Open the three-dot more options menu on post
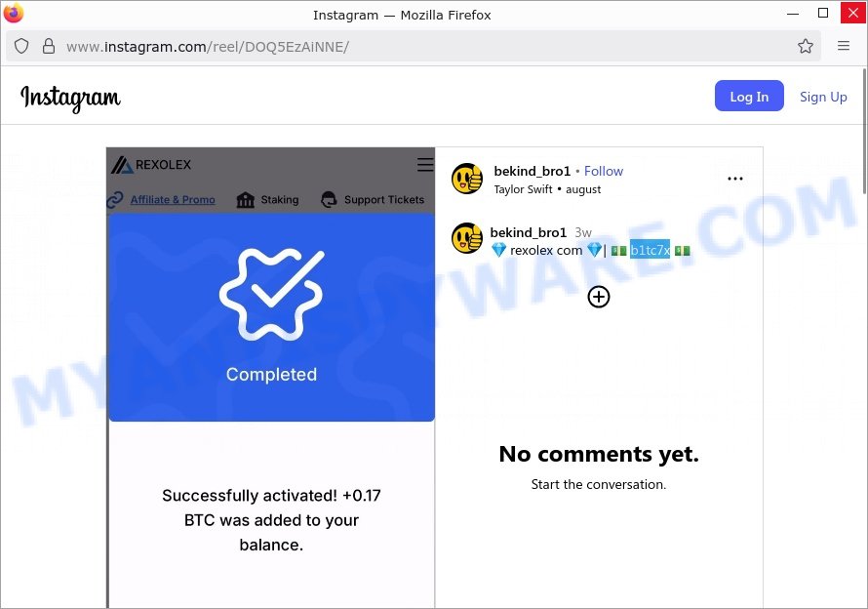 [x=734, y=179]
